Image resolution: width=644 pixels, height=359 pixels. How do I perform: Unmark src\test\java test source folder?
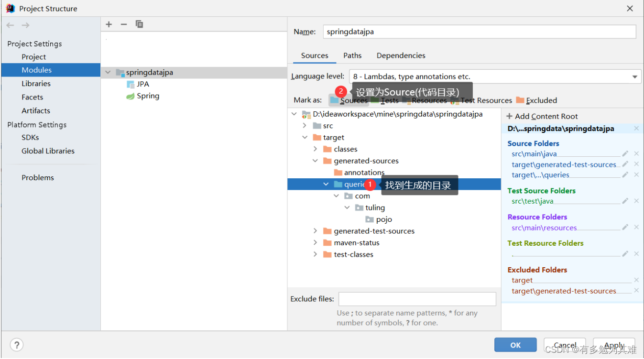point(636,201)
